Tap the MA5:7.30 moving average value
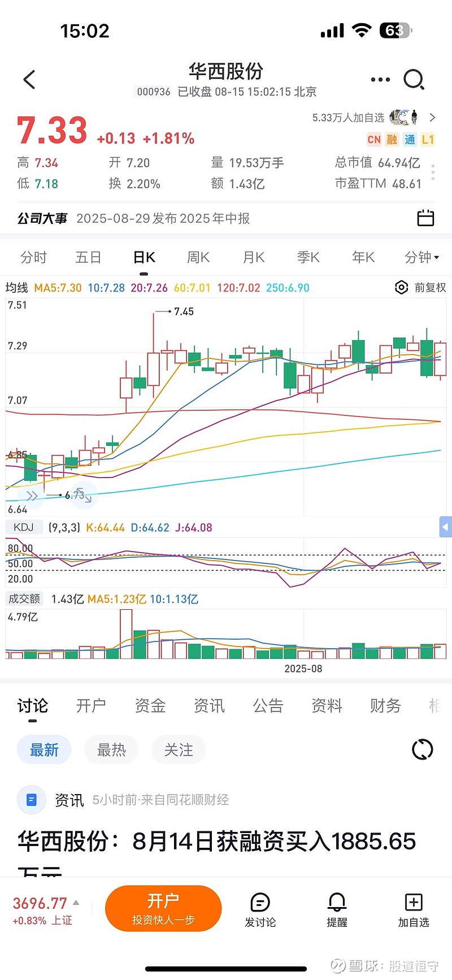 tap(58, 288)
